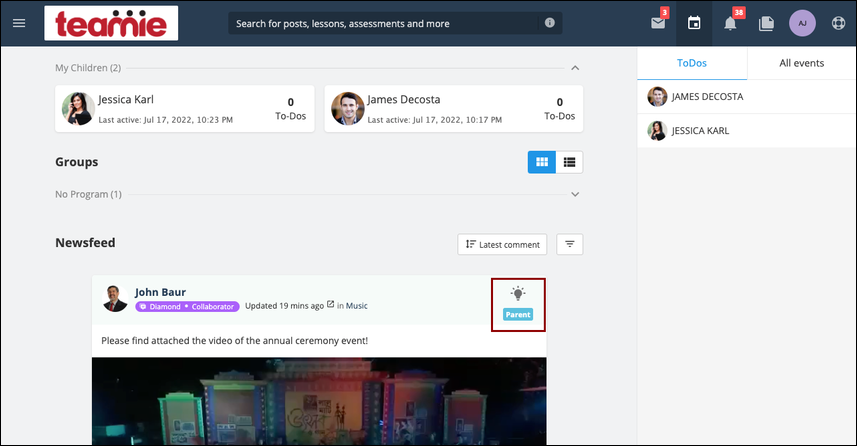This screenshot has height=446, width=857.
Task: Open the notifications bell icon
Action: (730, 24)
